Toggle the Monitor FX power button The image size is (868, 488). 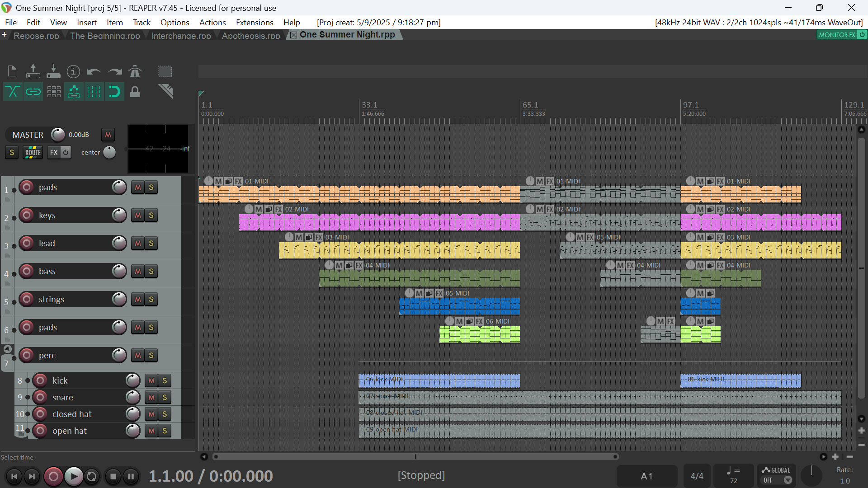(x=862, y=35)
